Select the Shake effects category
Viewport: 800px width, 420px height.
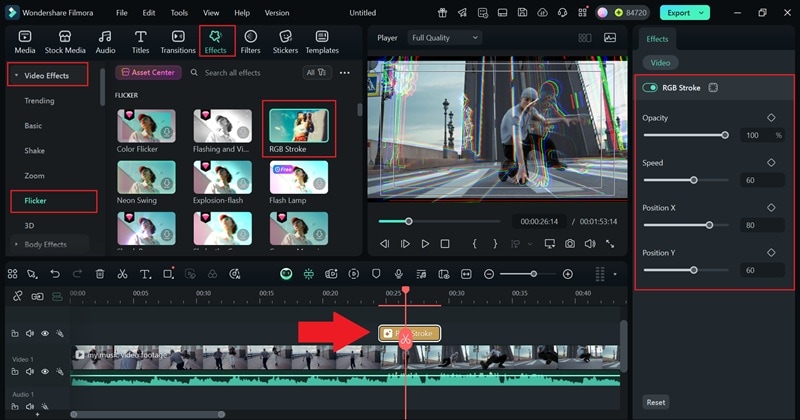click(x=34, y=151)
